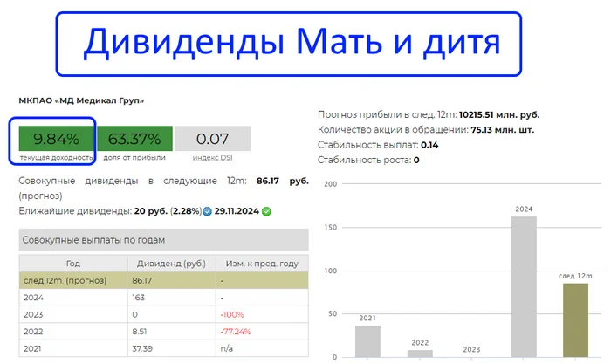The width and height of the screenshot is (611, 364).
Task: Click the МКПАО «МД Медикал Груп» title
Action: (81, 100)
